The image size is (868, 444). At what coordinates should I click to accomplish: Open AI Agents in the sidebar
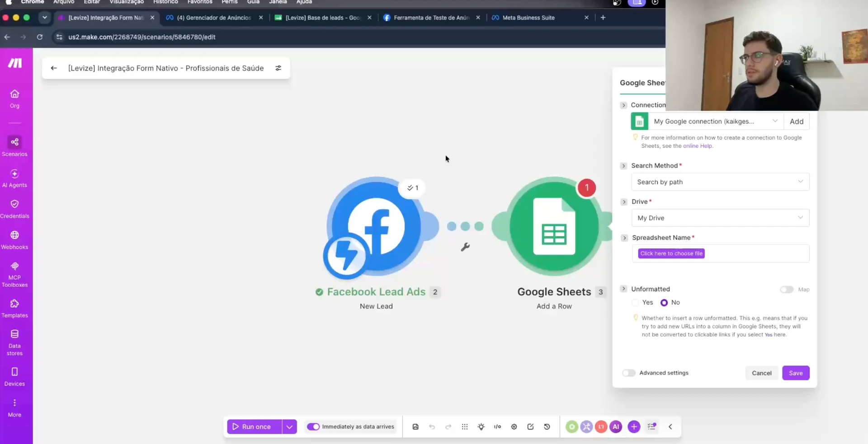coord(14,178)
